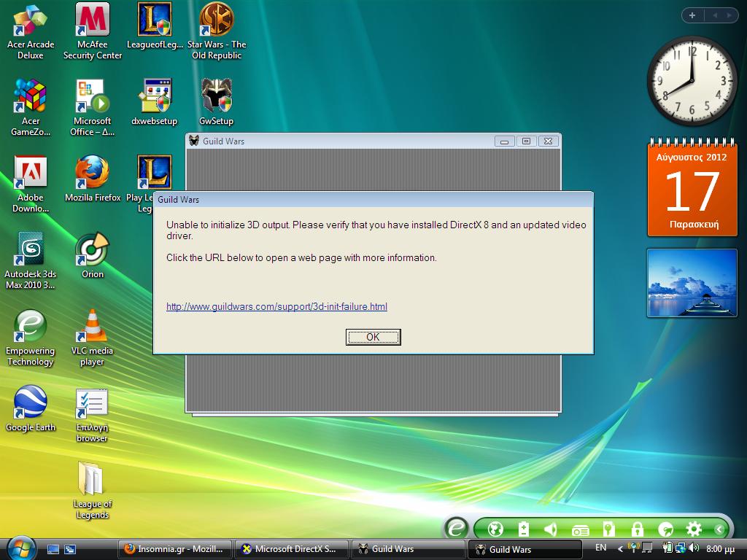Switch to the first Guild Wars taskbar button
The height and width of the screenshot is (560, 747).
(x=408, y=549)
